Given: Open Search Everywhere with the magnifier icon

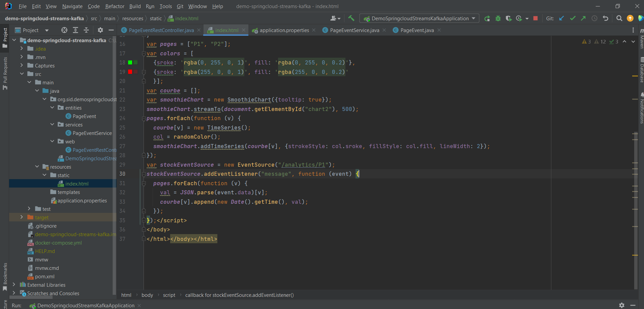Looking at the screenshot, I should [x=619, y=18].
